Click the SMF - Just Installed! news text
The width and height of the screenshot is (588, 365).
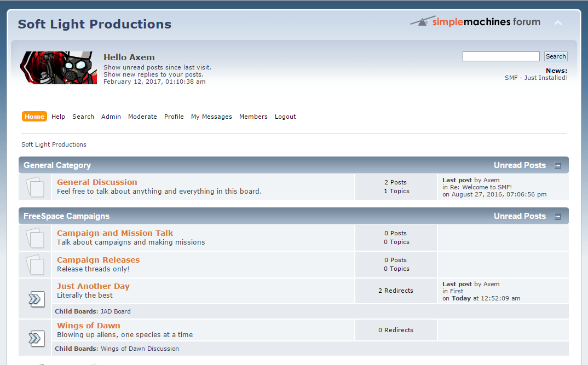point(536,78)
